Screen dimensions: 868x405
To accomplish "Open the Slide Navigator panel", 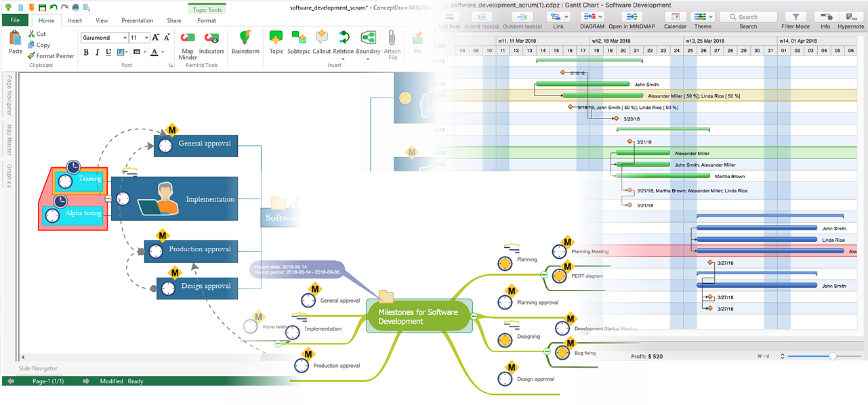I will coord(38,368).
